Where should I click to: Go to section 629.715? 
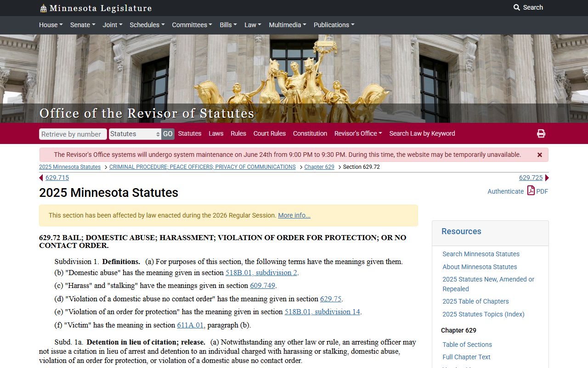[57, 178]
